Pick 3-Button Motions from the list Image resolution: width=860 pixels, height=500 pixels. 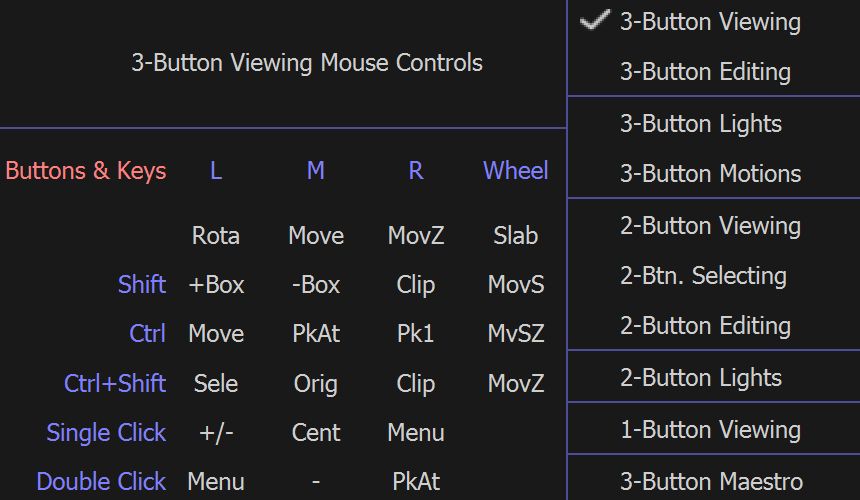710,174
